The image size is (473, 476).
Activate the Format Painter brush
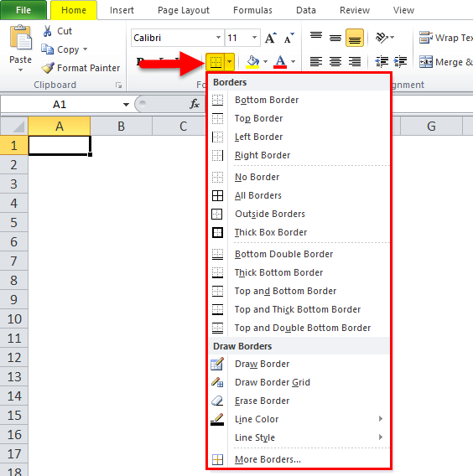(81, 68)
